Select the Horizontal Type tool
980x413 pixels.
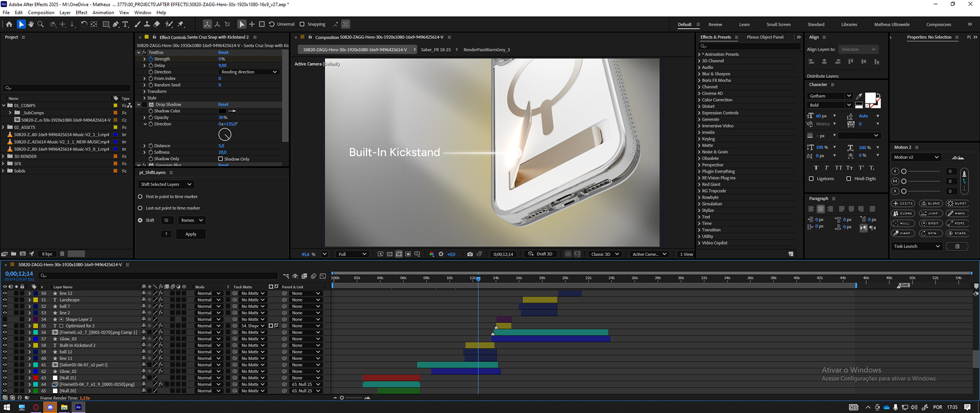coord(126,24)
